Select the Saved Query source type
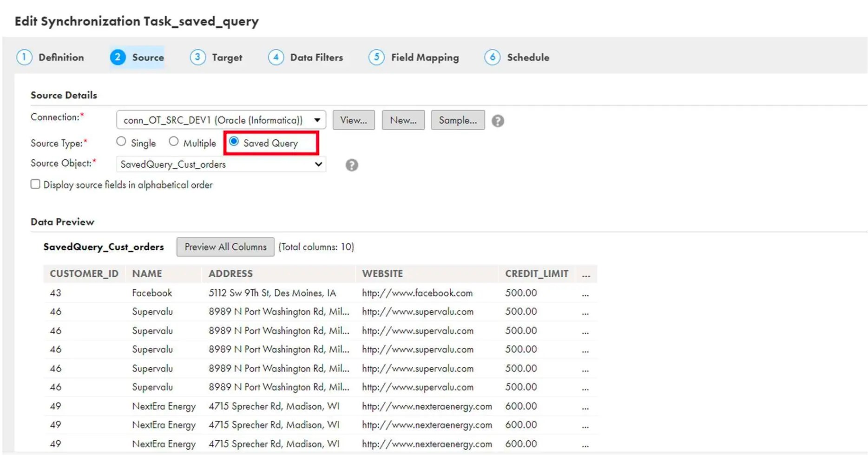Screen dimensions: 868x456 [x=234, y=142]
